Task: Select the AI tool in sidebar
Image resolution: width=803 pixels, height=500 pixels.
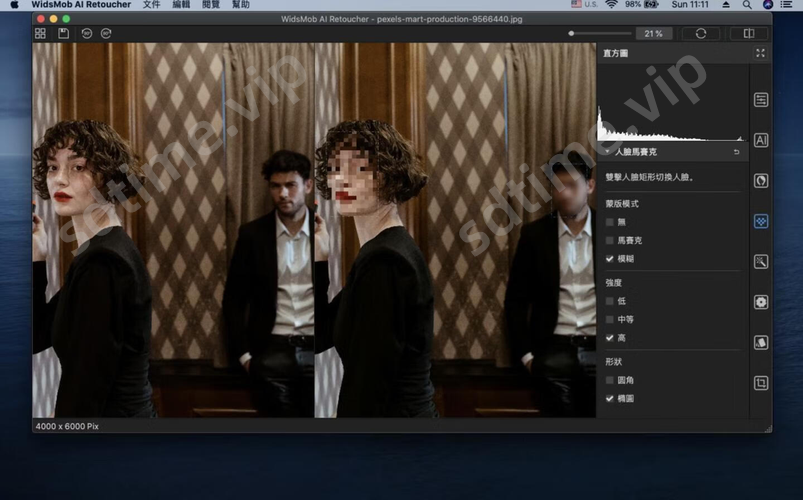Action: (x=761, y=140)
